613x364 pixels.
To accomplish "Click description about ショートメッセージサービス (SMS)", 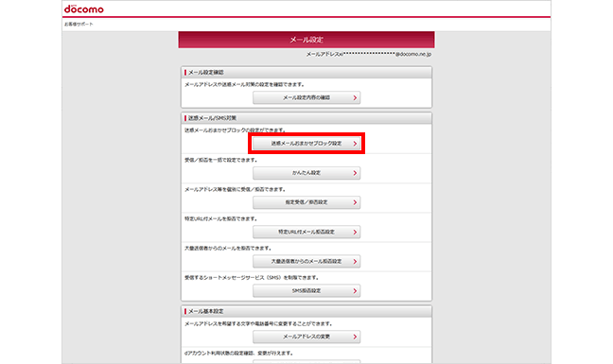I will point(253,278).
